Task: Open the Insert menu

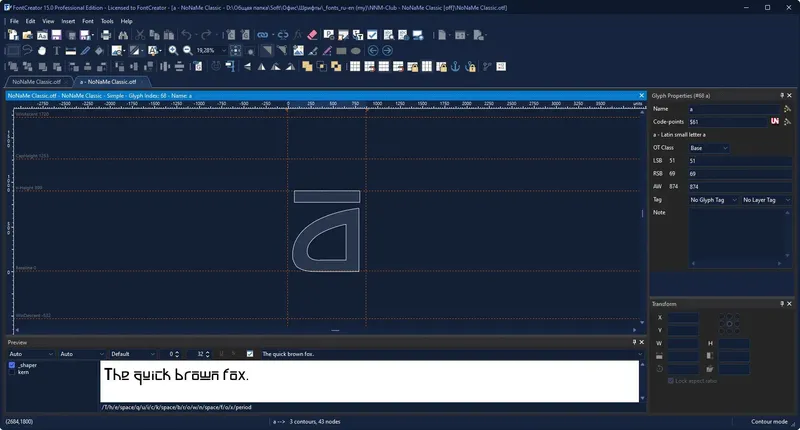Action: click(68, 21)
